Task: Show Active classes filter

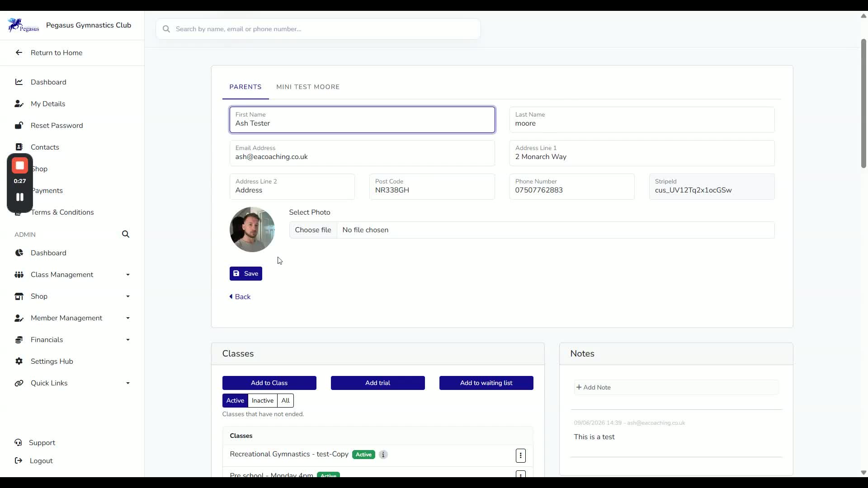Action: click(x=235, y=400)
